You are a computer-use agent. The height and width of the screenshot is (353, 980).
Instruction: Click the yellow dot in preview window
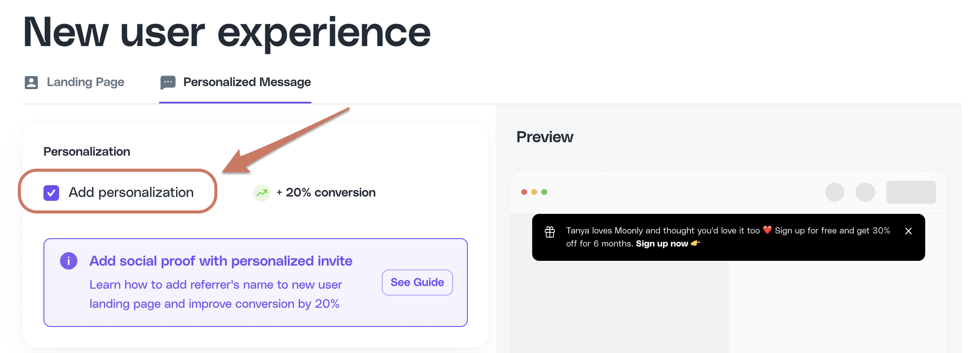[x=534, y=192]
